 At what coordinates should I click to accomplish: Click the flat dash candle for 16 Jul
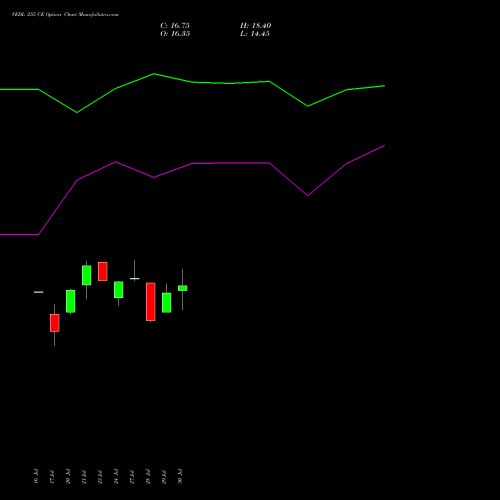(39, 292)
